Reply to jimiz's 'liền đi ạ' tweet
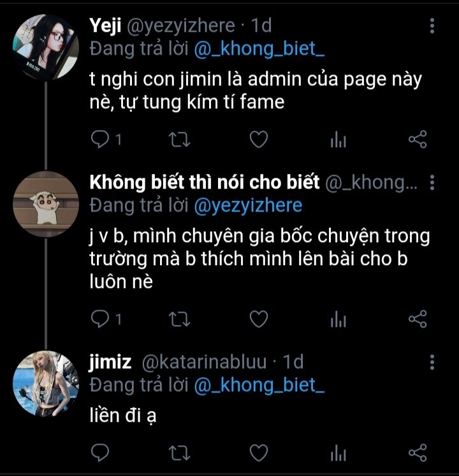Viewport: 459px width, 476px height. 101,453
